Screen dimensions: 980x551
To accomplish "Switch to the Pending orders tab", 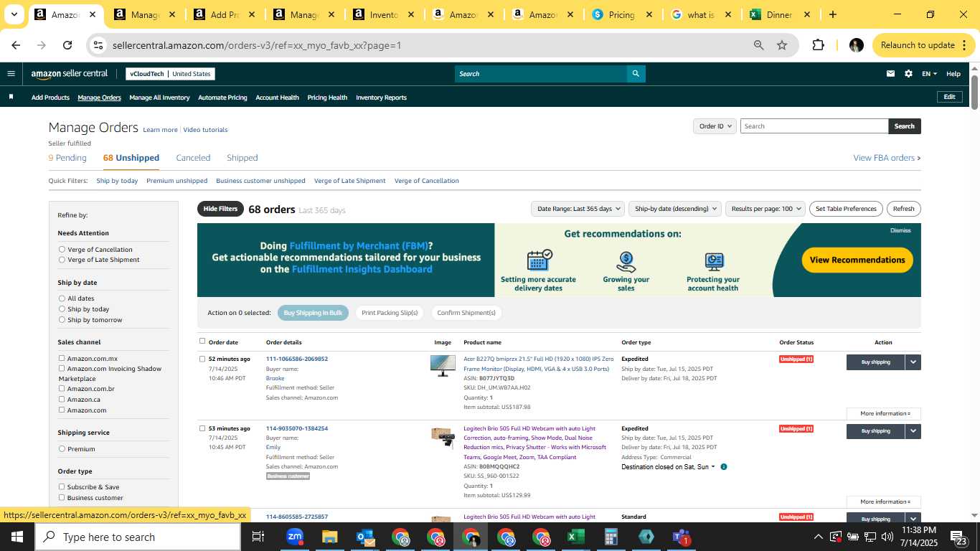I will (67, 158).
